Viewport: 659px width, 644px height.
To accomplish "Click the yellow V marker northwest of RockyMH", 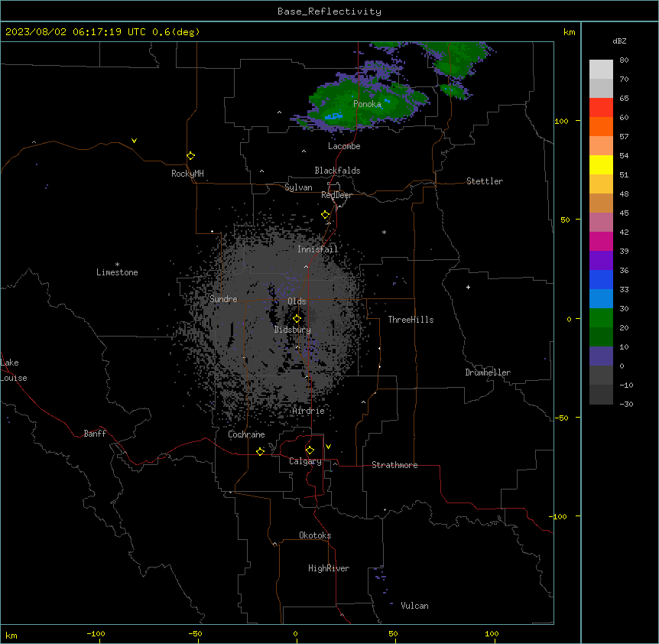I will point(134,141).
